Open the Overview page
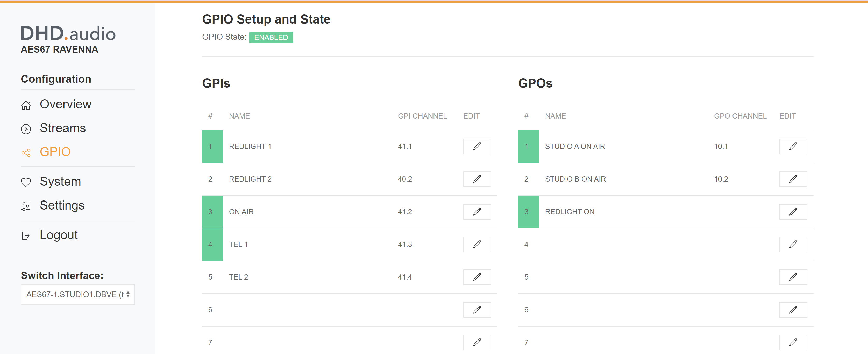Viewport: 868px width, 354px height. click(65, 104)
